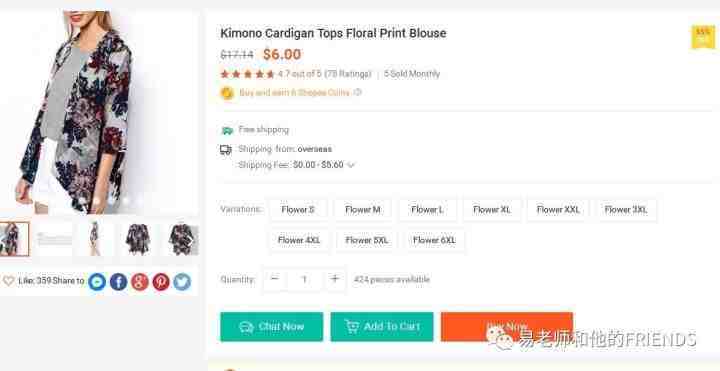Add To Cart button

(382, 326)
